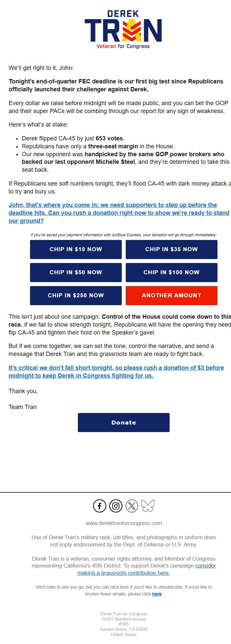Click the CHIP IN $100 NOW button
231x644 pixels.
tap(171, 272)
